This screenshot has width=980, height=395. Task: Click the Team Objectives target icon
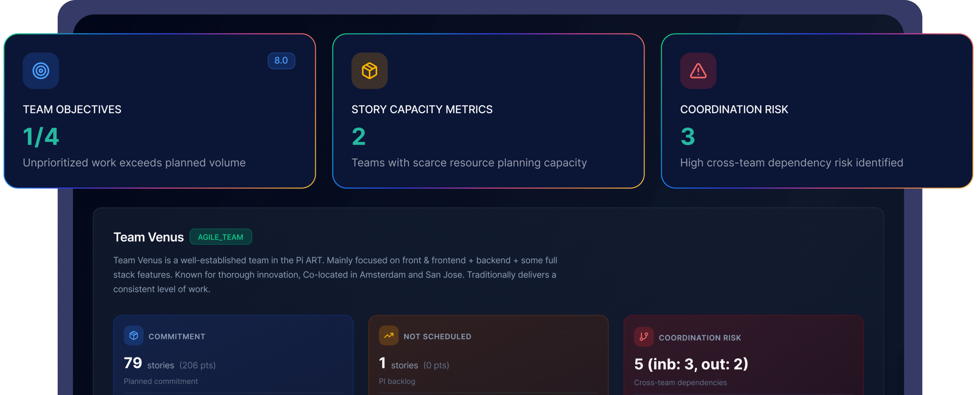pos(41,71)
